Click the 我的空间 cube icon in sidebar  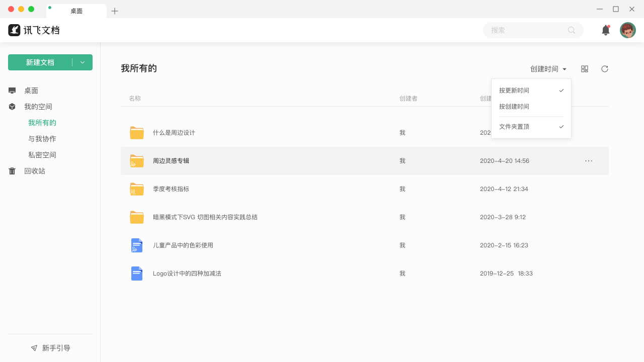12,107
